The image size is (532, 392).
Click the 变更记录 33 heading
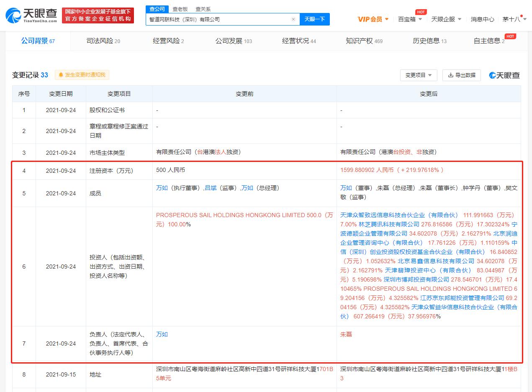30,75
